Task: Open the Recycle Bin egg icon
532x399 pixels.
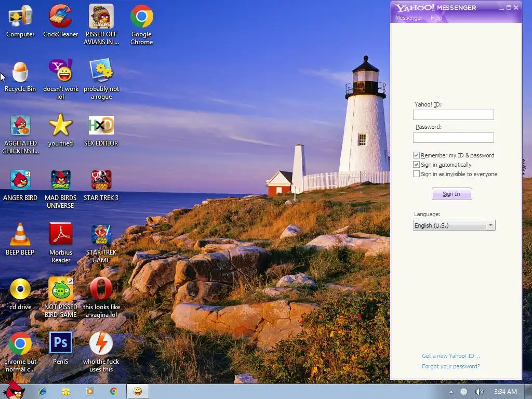Action: click(20, 76)
